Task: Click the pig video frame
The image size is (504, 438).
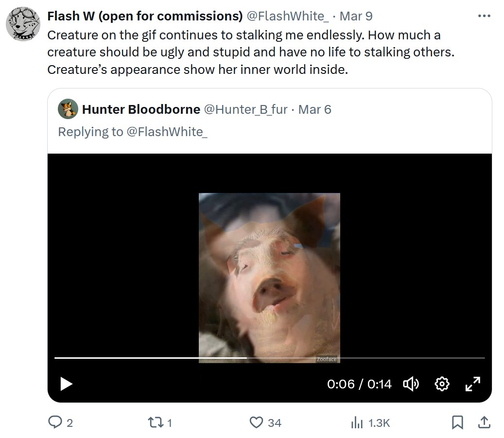Action: click(269, 278)
